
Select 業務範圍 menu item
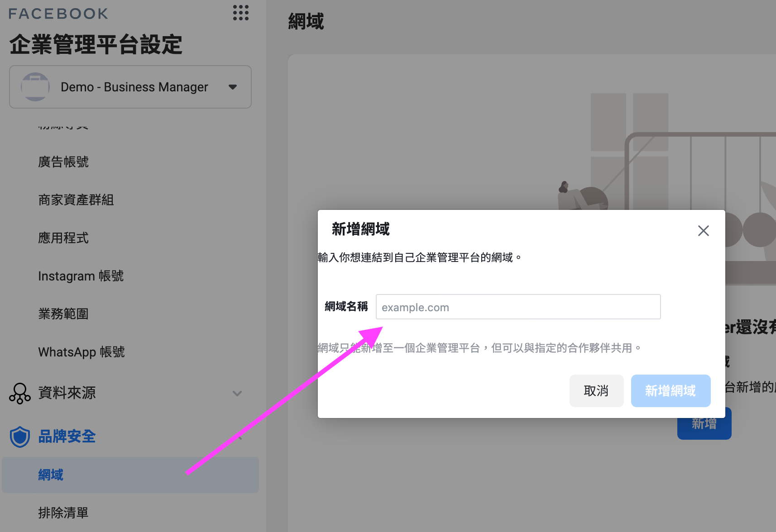pyautogui.click(x=63, y=314)
